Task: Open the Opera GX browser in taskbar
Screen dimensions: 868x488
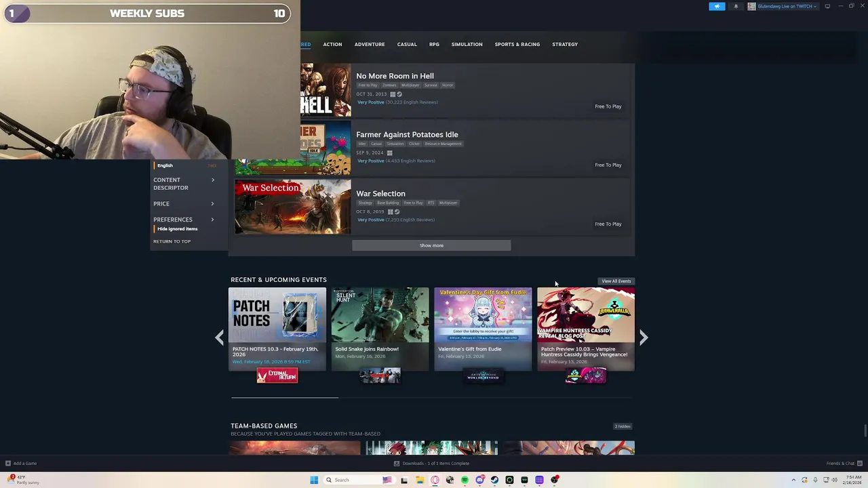Action: pyautogui.click(x=435, y=480)
